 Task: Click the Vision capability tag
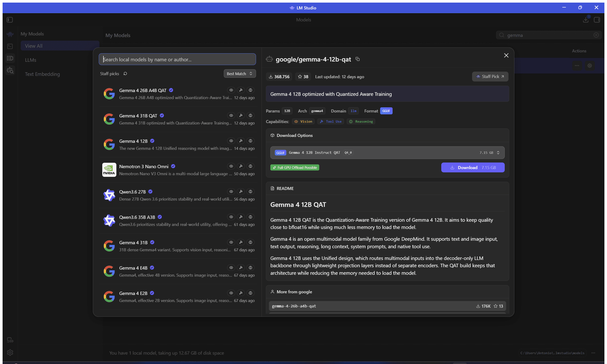click(303, 121)
